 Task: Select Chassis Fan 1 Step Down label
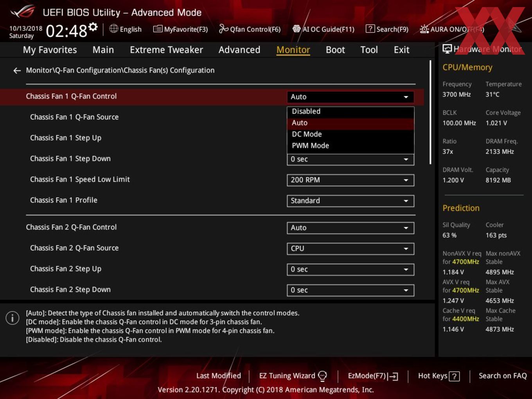pyautogui.click(x=70, y=158)
